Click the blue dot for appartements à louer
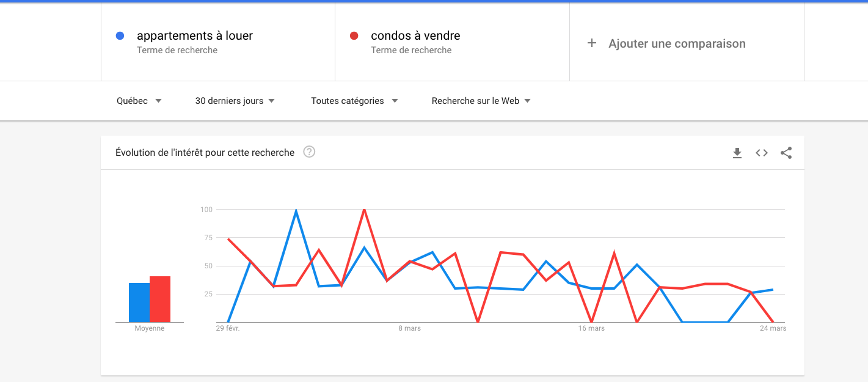Screen dimensions: 868x382 pyautogui.click(x=120, y=35)
